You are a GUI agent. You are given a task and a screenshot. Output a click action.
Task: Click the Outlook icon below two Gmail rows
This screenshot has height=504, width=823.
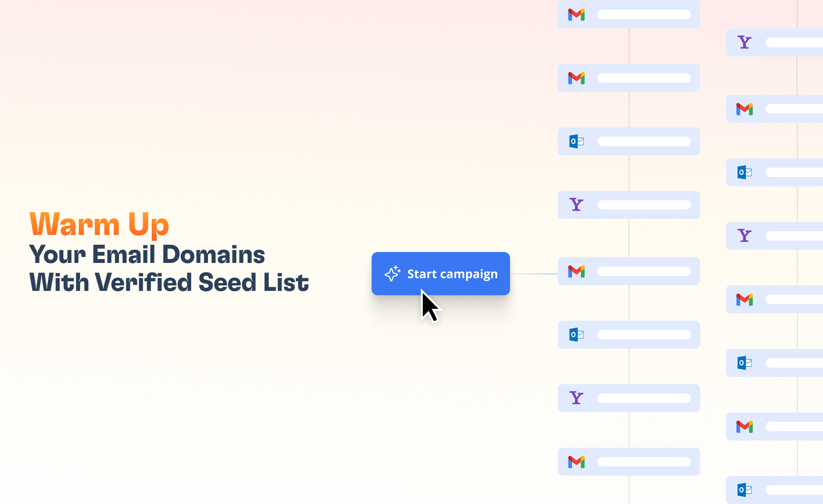pos(576,141)
